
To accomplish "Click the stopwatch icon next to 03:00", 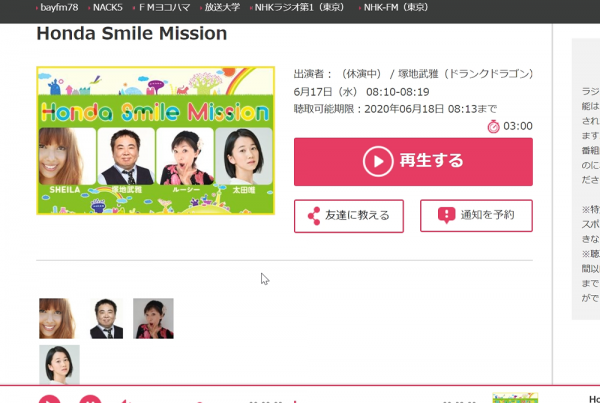I will [493, 126].
